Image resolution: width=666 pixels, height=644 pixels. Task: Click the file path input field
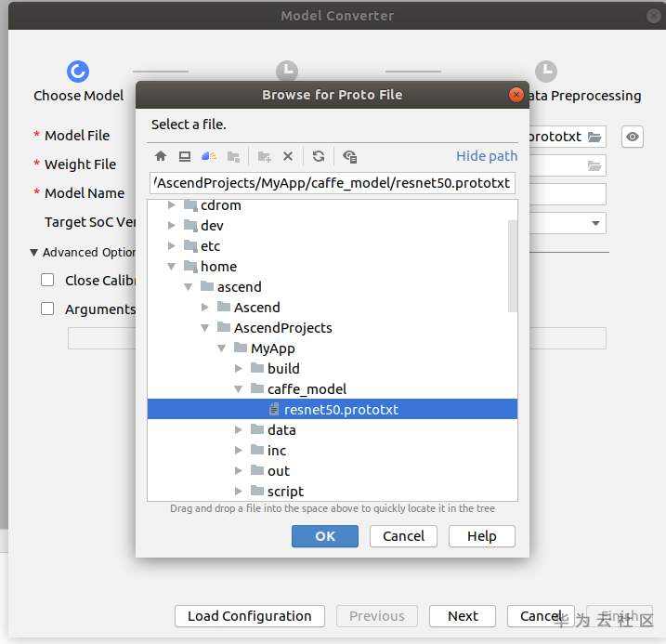pos(333,183)
